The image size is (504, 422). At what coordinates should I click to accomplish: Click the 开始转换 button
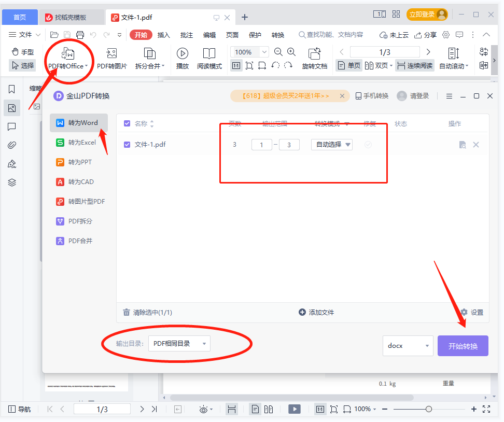463,346
